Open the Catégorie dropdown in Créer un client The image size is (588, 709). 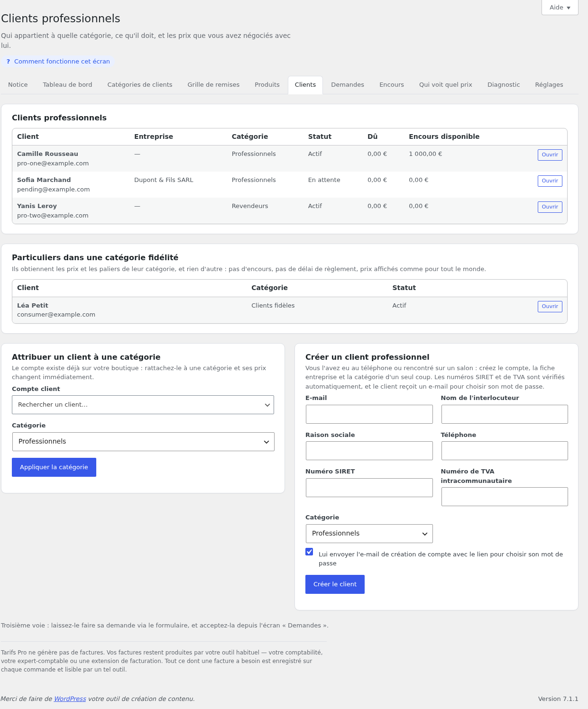pos(369,534)
